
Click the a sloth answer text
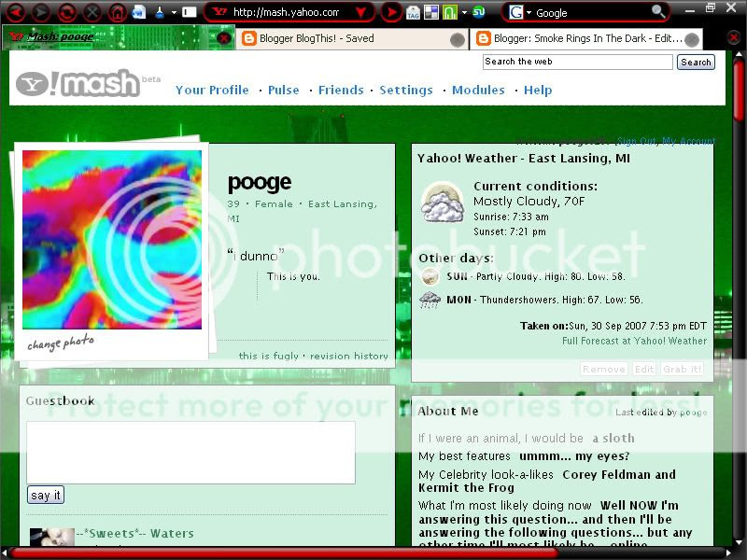[x=613, y=438]
